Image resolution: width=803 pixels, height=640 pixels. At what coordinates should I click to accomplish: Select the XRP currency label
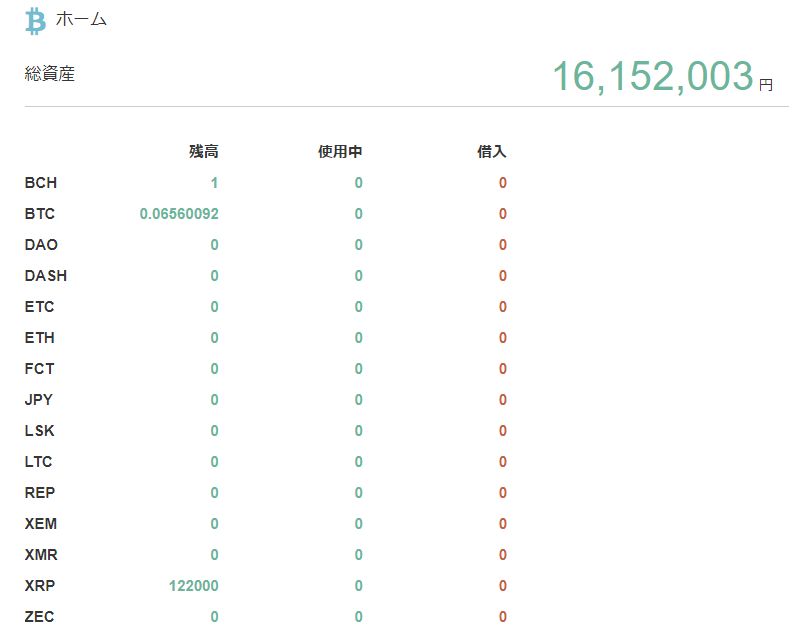tap(40, 586)
